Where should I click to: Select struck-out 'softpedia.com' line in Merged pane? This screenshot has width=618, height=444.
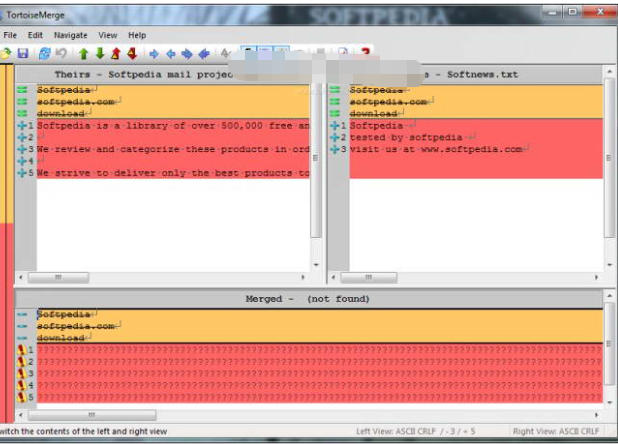point(320,326)
